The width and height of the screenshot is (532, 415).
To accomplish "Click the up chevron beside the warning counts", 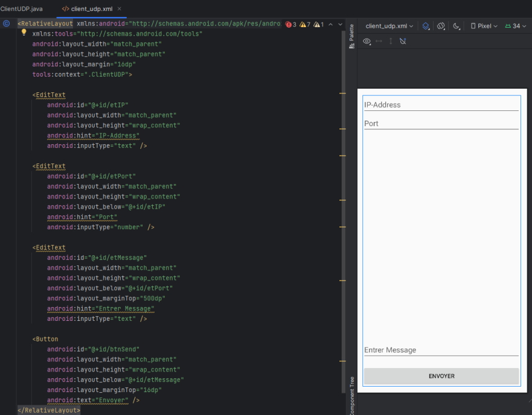I will (332, 25).
